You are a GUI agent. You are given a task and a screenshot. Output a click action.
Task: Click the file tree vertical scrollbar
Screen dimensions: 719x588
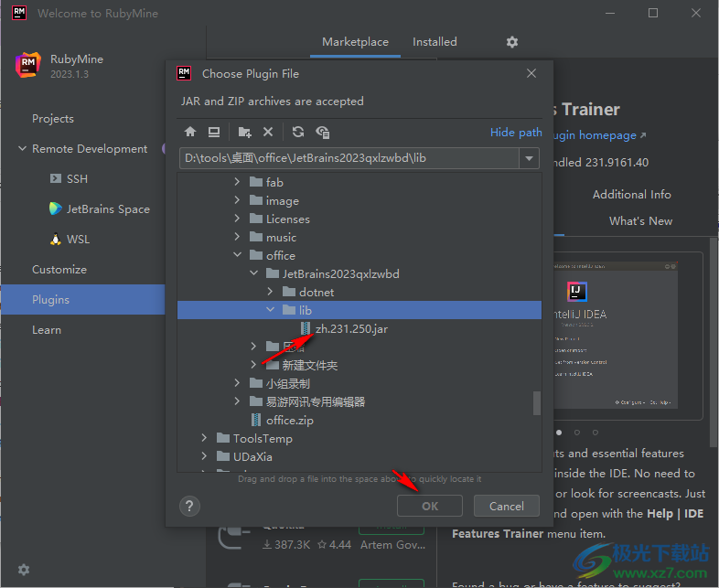pos(537,402)
